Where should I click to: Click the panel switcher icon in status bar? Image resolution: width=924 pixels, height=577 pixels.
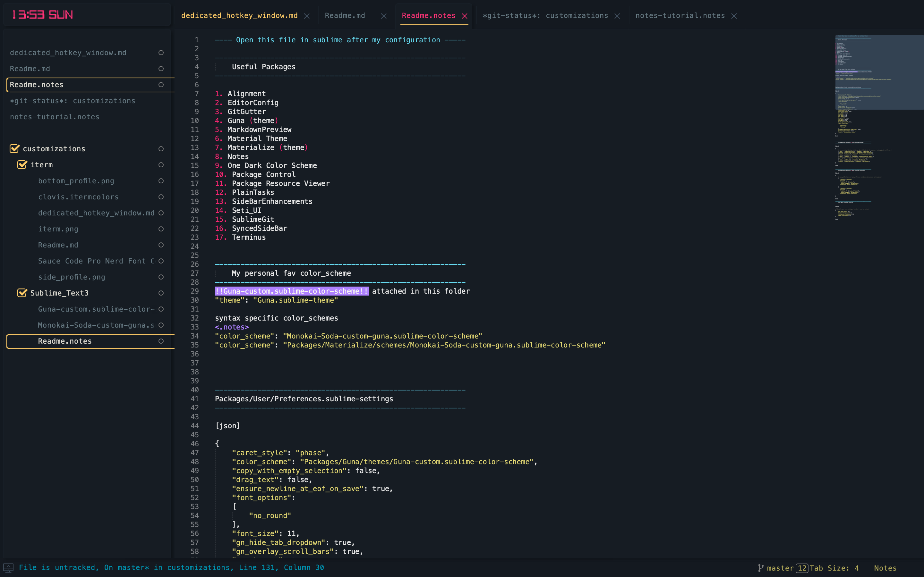(x=8, y=568)
